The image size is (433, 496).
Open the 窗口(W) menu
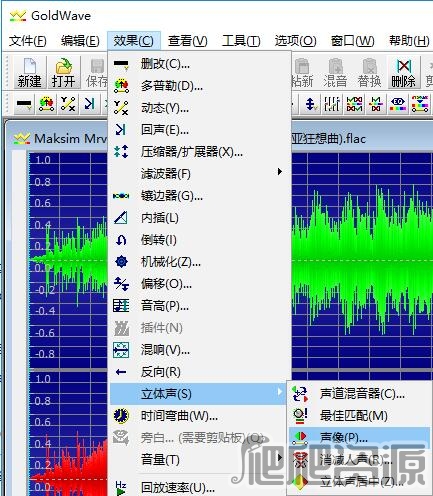click(352, 41)
